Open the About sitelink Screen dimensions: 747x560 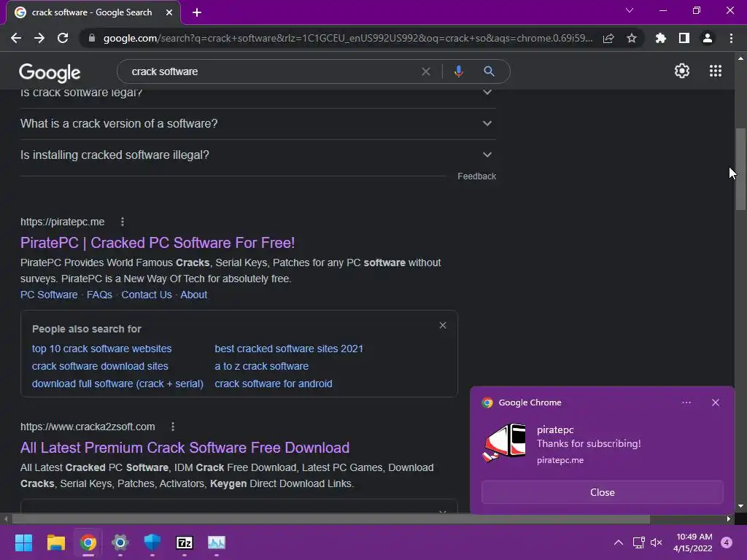(193, 295)
